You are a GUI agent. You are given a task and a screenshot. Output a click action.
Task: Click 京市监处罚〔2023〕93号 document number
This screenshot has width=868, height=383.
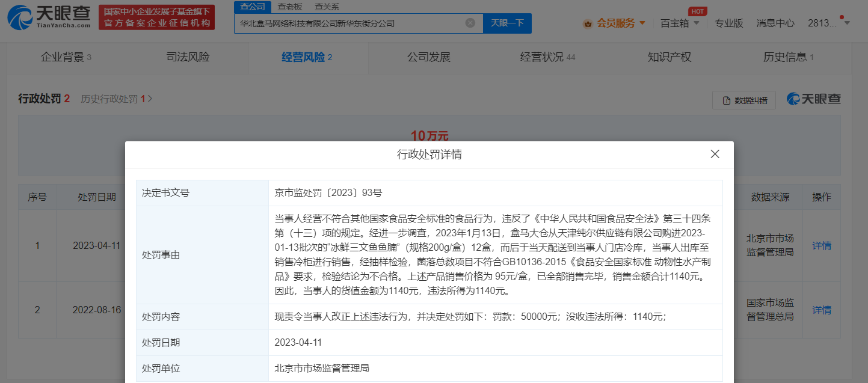[328, 193]
